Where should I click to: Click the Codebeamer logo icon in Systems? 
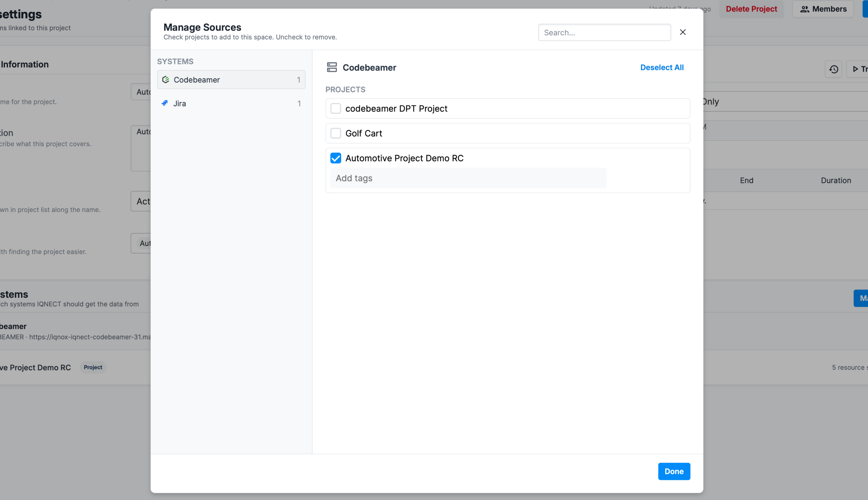(x=165, y=80)
